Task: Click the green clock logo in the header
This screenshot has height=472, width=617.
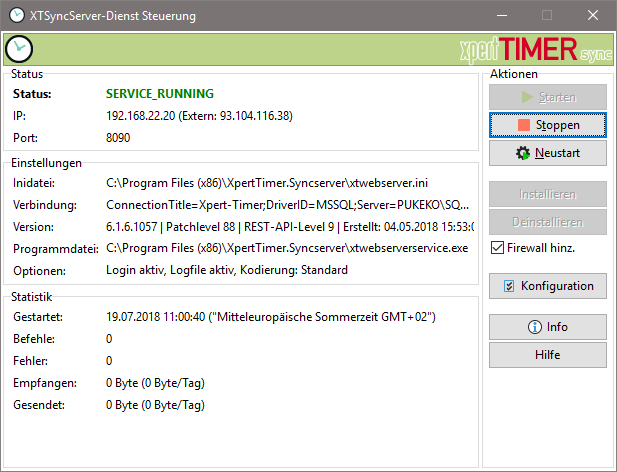Action: pyautogui.click(x=19, y=49)
